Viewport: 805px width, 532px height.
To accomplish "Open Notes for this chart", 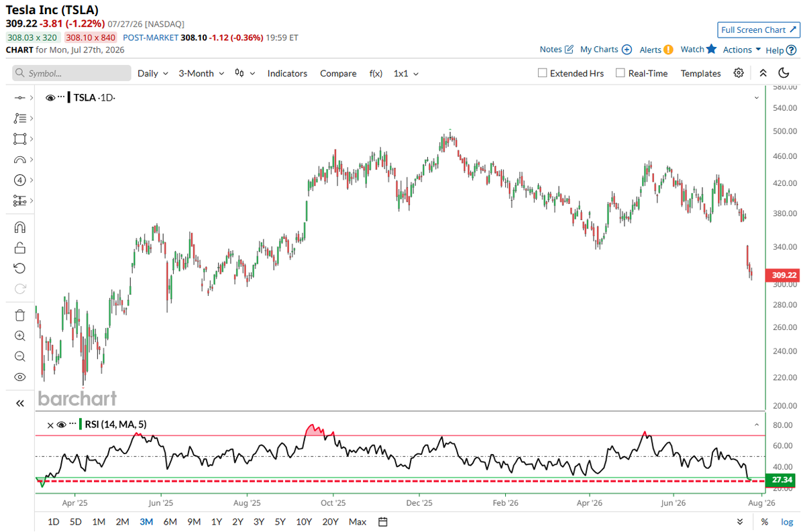I will (557, 49).
